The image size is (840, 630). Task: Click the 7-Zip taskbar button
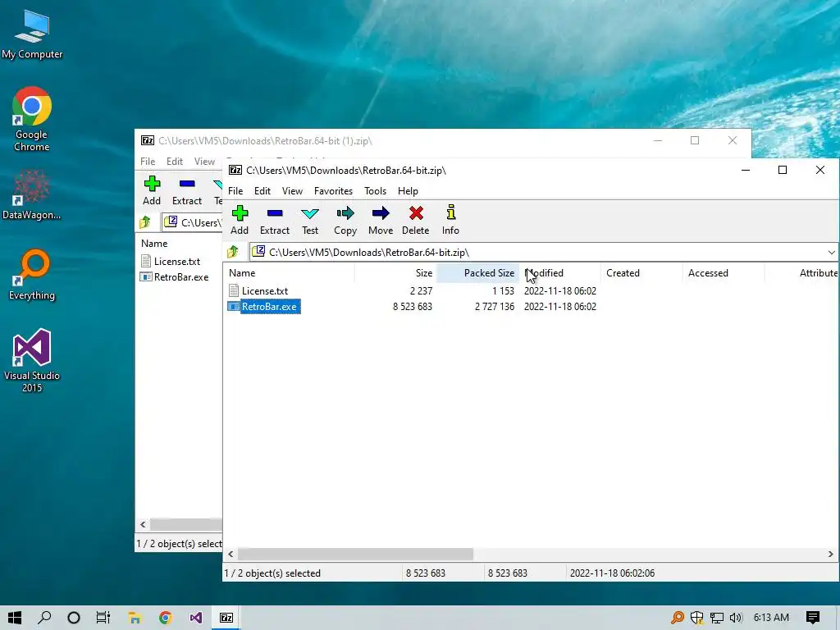point(226,618)
